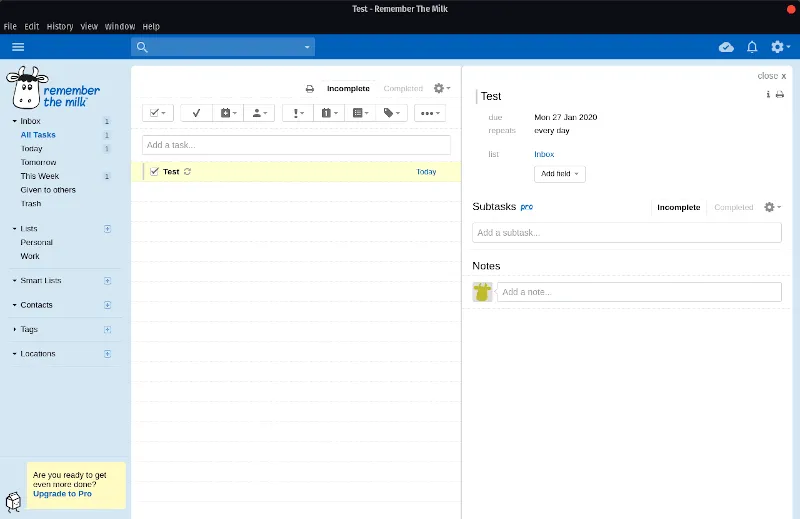Collapse the Smart Lists section
This screenshot has height=519, width=800.
[14, 281]
